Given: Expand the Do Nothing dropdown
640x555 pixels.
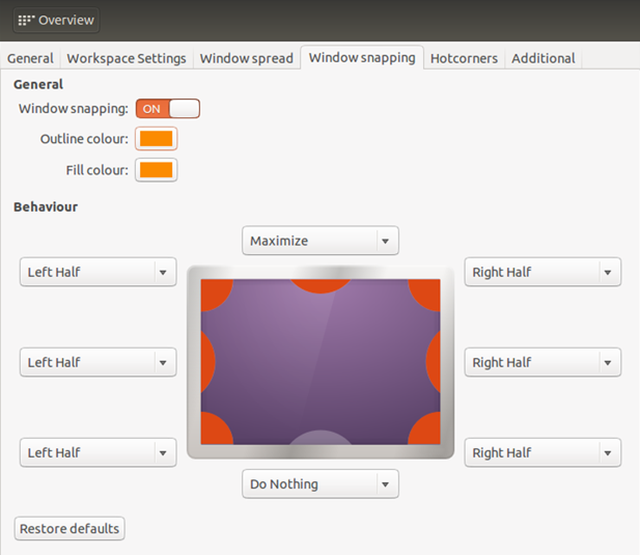Looking at the screenshot, I should click(320, 484).
